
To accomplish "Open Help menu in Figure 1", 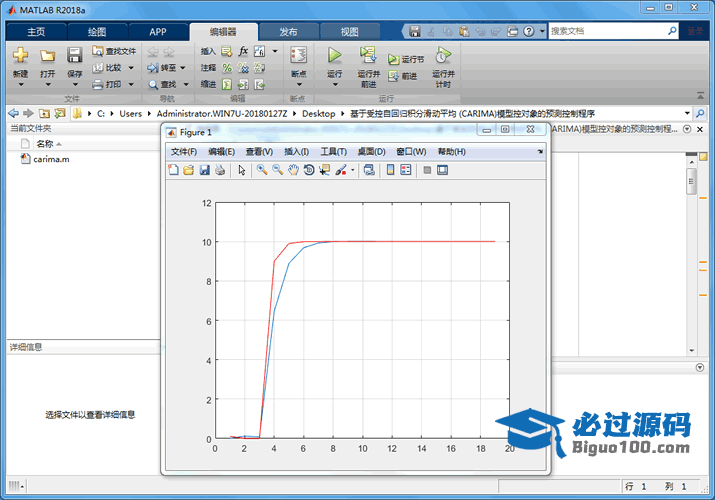I will click(451, 152).
